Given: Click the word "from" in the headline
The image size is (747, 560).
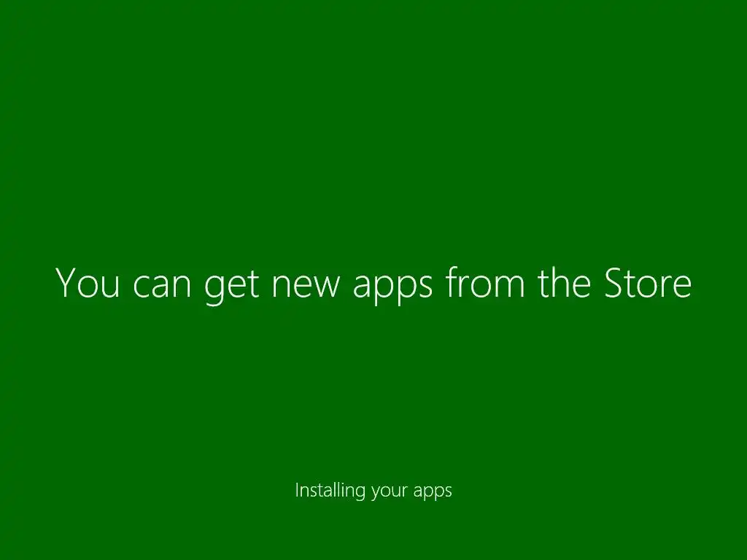Looking at the screenshot, I should click(485, 282).
